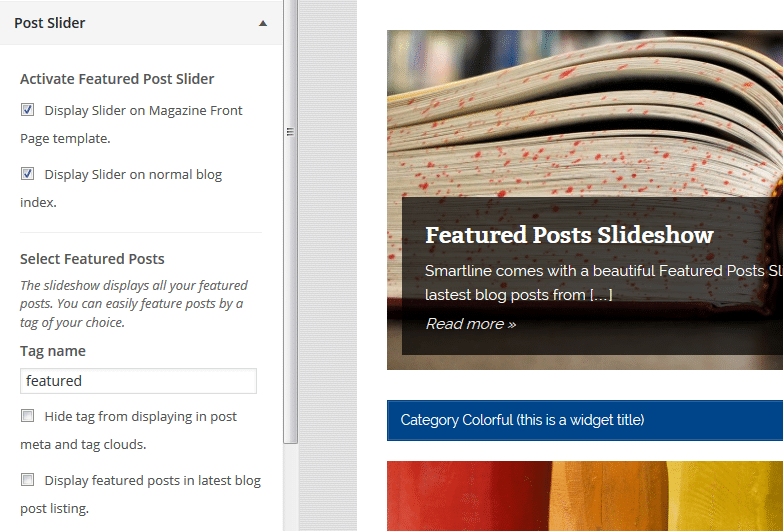The width and height of the screenshot is (783, 531).
Task: Click the Tag name label
Action: click(x=52, y=351)
